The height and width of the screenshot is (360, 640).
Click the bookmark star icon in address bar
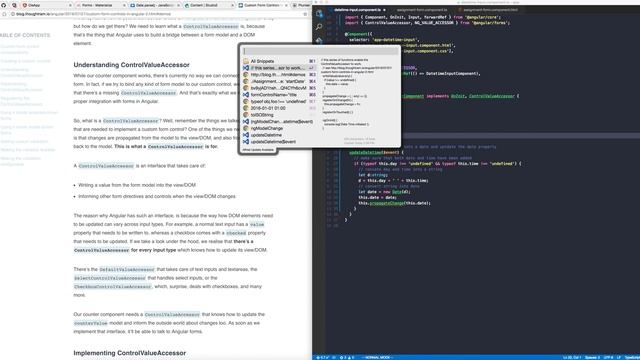pos(305,14)
